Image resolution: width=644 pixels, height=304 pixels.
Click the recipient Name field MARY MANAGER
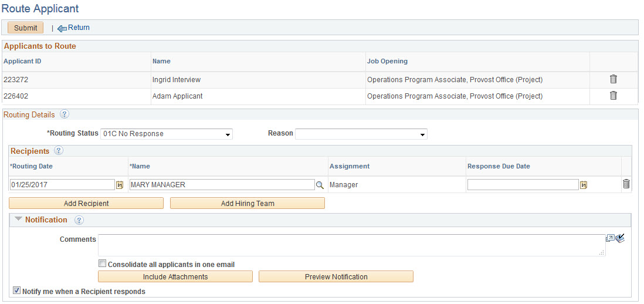pyautogui.click(x=222, y=185)
